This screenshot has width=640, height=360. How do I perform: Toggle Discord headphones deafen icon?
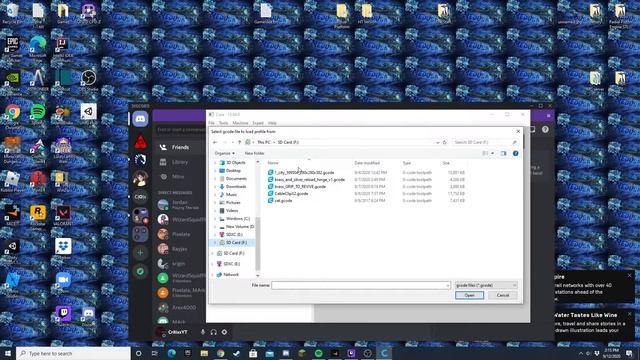click(x=213, y=332)
